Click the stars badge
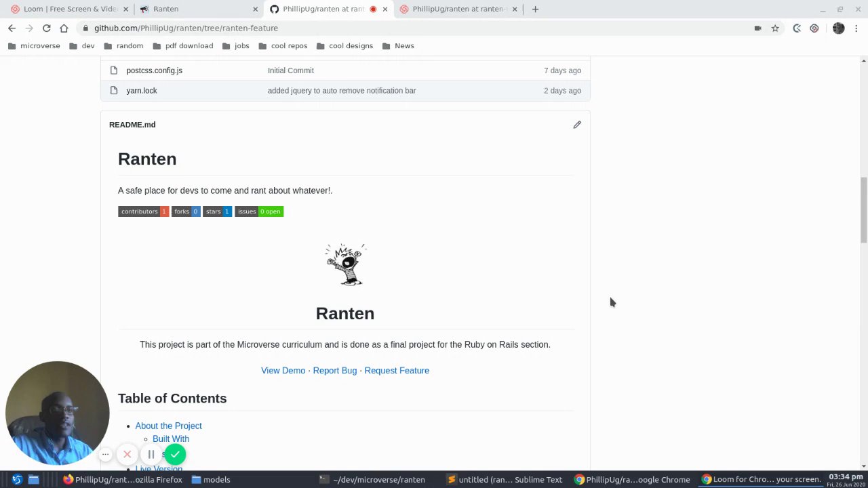Screen dimensions: 868x488 pos(217,211)
